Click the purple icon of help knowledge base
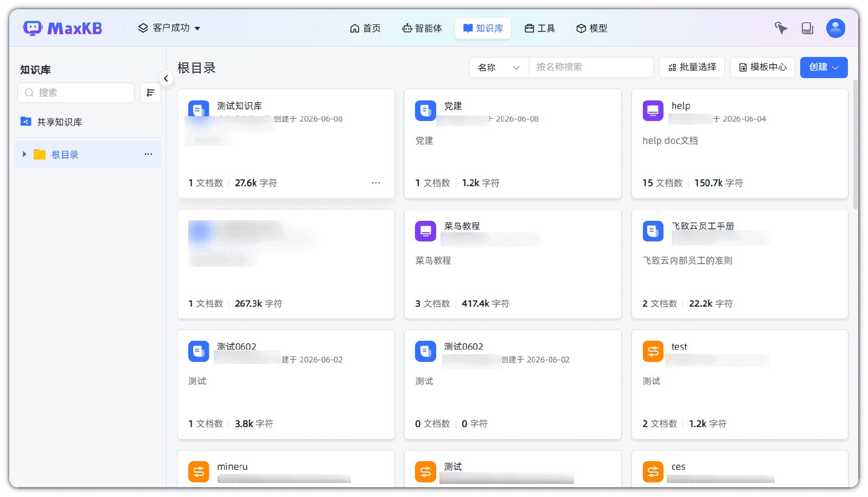The image size is (868, 497). pyautogui.click(x=653, y=111)
